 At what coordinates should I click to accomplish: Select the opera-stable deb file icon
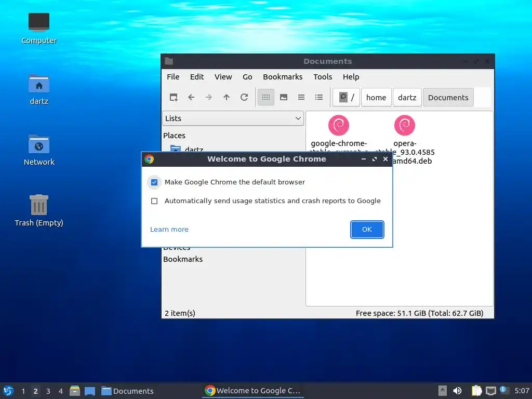(404, 125)
